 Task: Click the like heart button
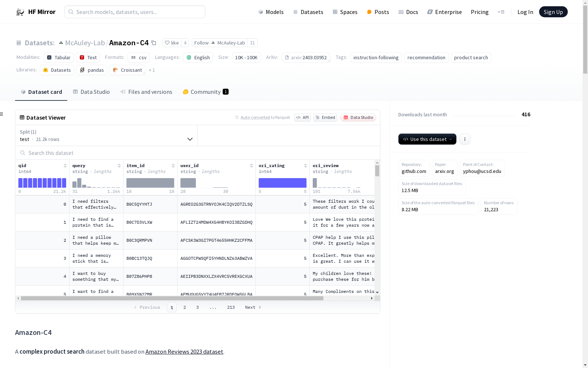click(x=172, y=43)
